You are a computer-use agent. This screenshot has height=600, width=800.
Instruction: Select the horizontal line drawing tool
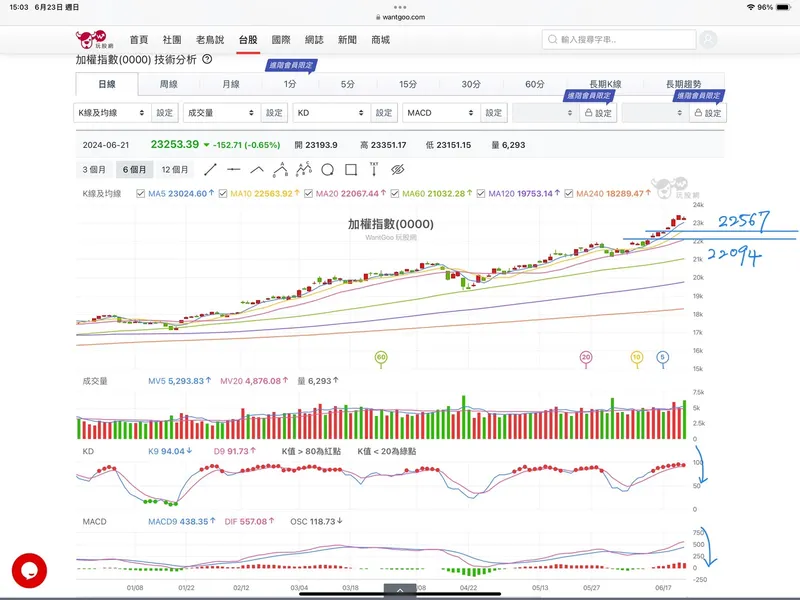pos(233,169)
